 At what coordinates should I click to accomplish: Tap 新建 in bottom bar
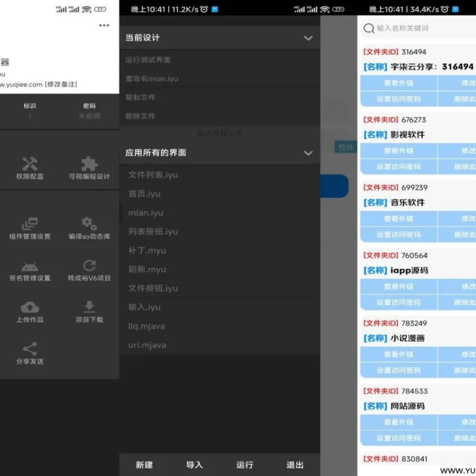click(x=144, y=465)
